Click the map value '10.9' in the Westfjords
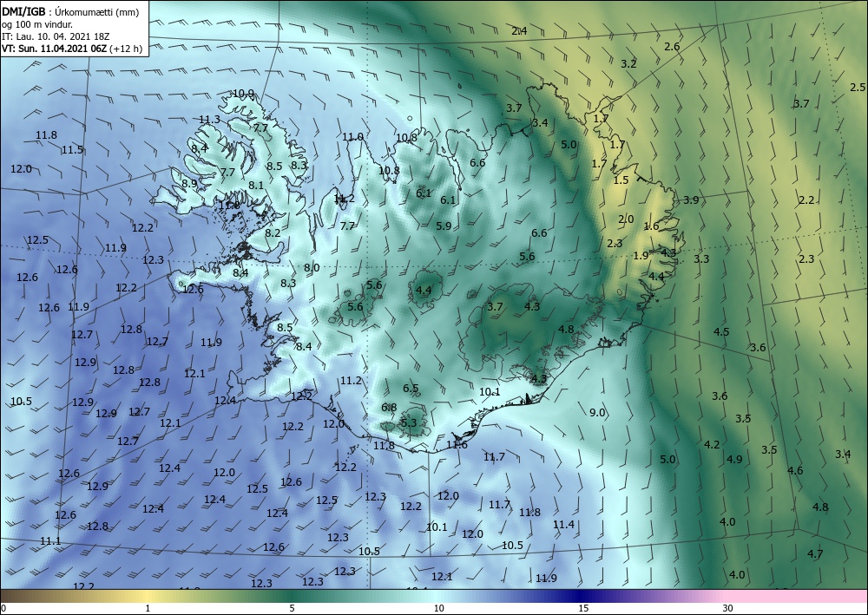 [x=243, y=94]
